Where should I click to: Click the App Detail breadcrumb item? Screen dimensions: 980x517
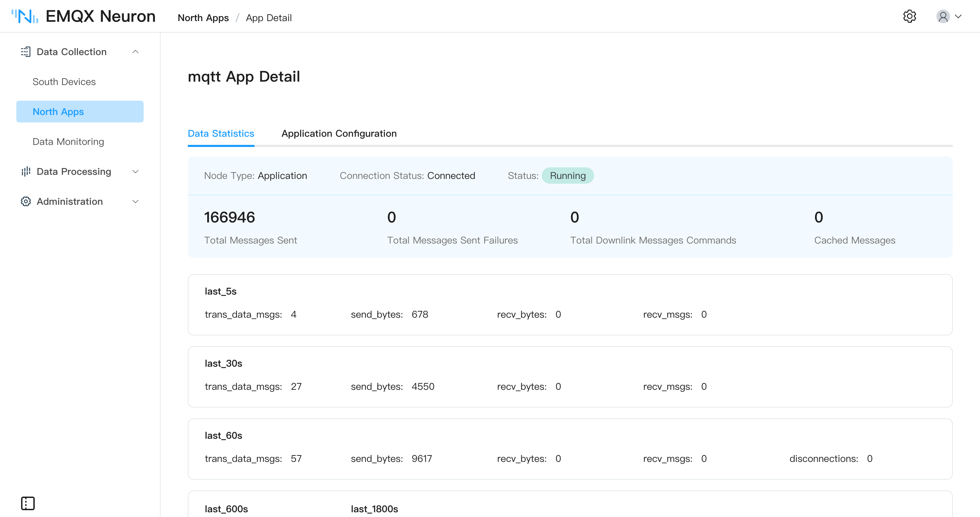click(x=268, y=17)
